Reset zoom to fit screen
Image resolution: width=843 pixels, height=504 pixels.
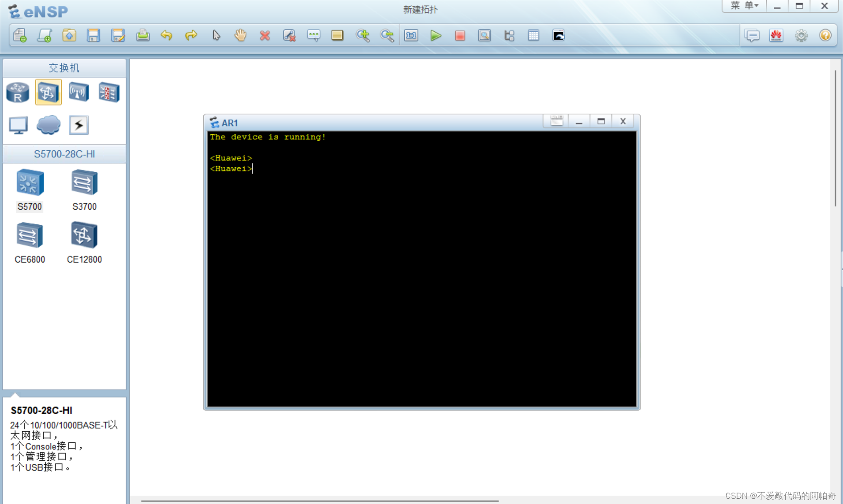click(x=411, y=35)
